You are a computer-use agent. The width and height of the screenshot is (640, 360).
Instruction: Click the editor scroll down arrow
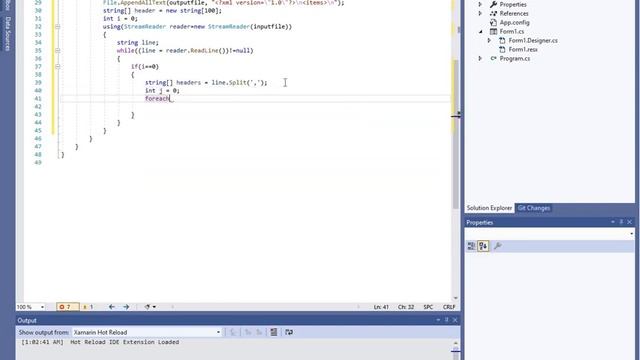click(x=456, y=298)
